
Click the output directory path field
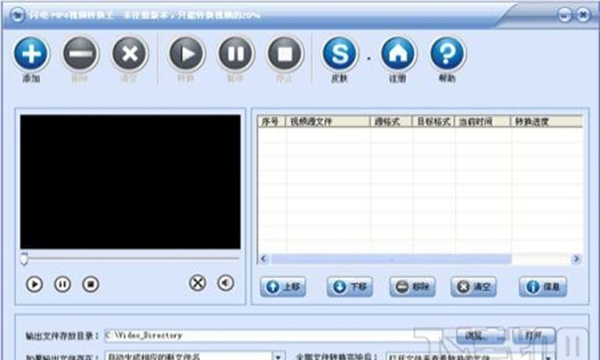pyautogui.click(x=279, y=336)
